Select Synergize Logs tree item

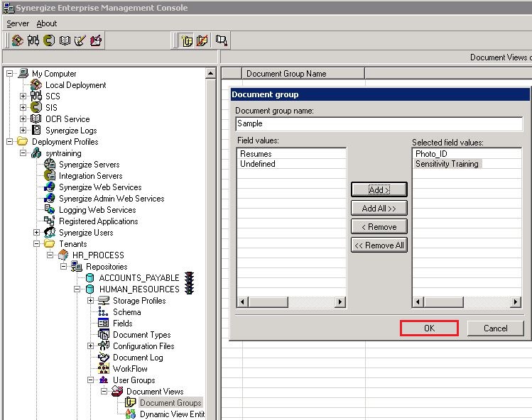[71, 131]
